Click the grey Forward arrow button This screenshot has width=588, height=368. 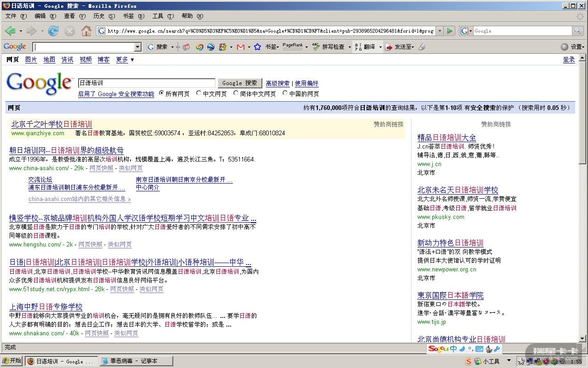(x=31, y=31)
